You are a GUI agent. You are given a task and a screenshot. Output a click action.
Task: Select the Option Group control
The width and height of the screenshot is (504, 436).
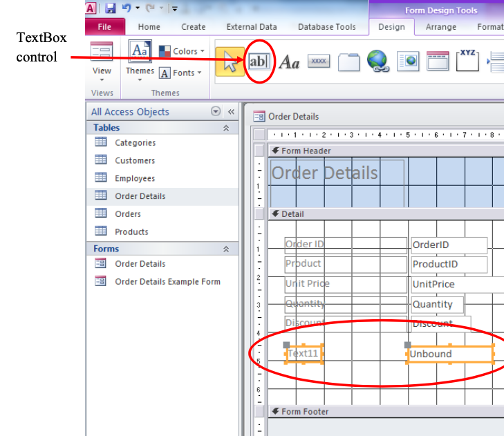pos(468,61)
